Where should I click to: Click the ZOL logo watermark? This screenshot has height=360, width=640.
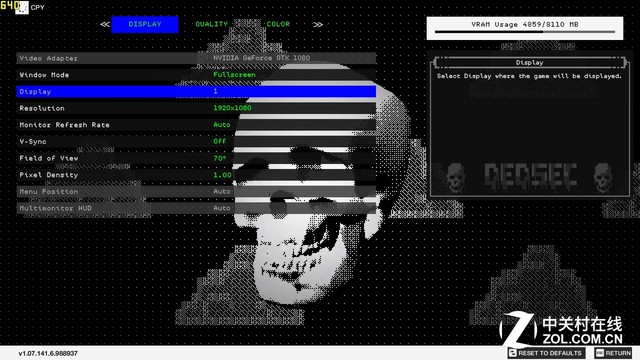click(561, 330)
